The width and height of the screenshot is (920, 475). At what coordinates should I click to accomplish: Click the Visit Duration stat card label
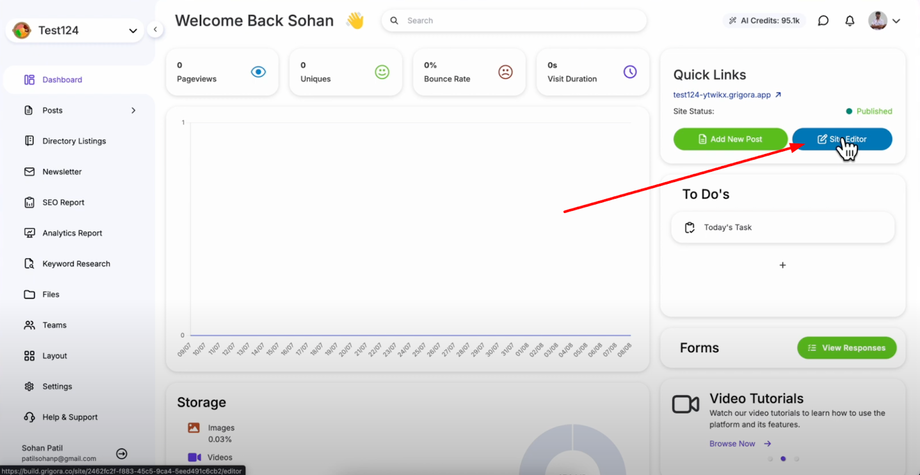click(x=572, y=79)
